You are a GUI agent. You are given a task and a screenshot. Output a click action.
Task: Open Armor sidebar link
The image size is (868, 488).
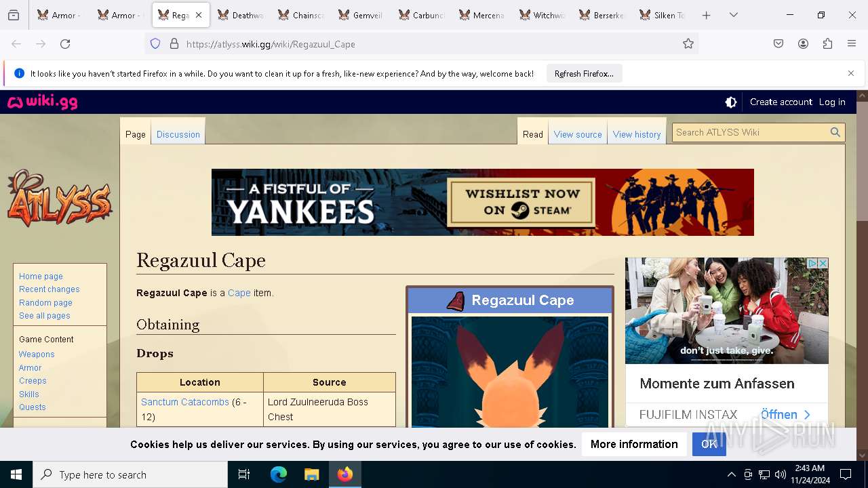coord(30,368)
